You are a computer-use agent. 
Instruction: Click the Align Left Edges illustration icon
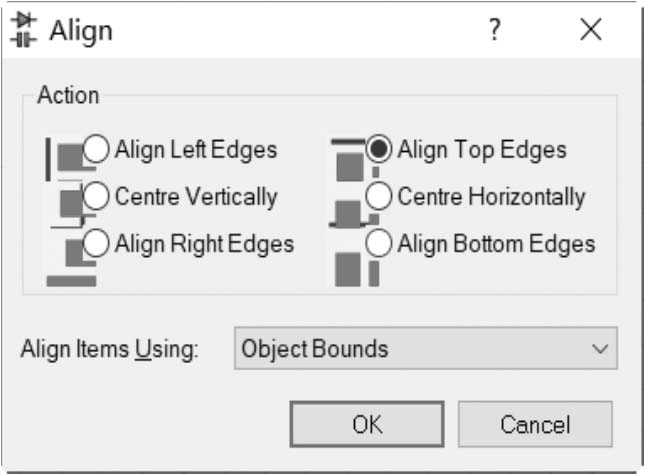(x=64, y=157)
